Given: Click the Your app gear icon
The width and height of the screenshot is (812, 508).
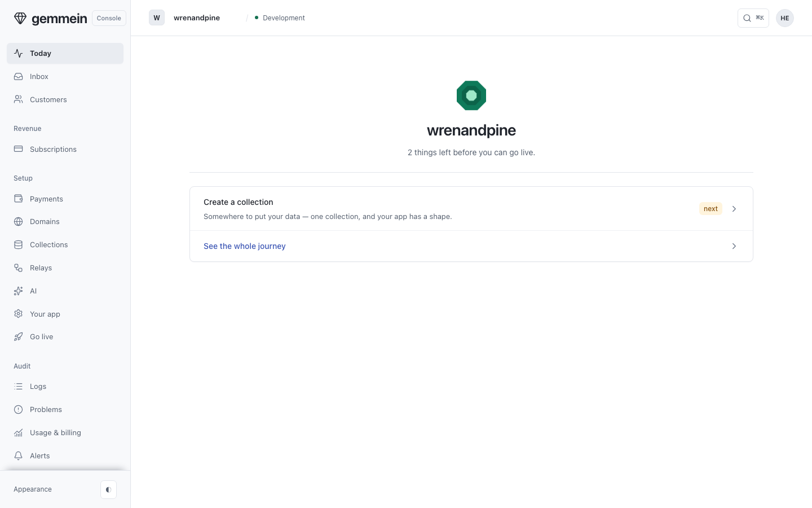Looking at the screenshot, I should [x=19, y=314].
